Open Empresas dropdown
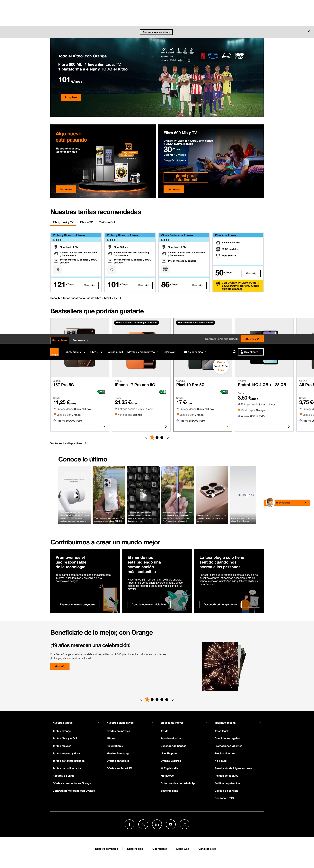This screenshot has height=868, width=314. pyautogui.click(x=80, y=340)
